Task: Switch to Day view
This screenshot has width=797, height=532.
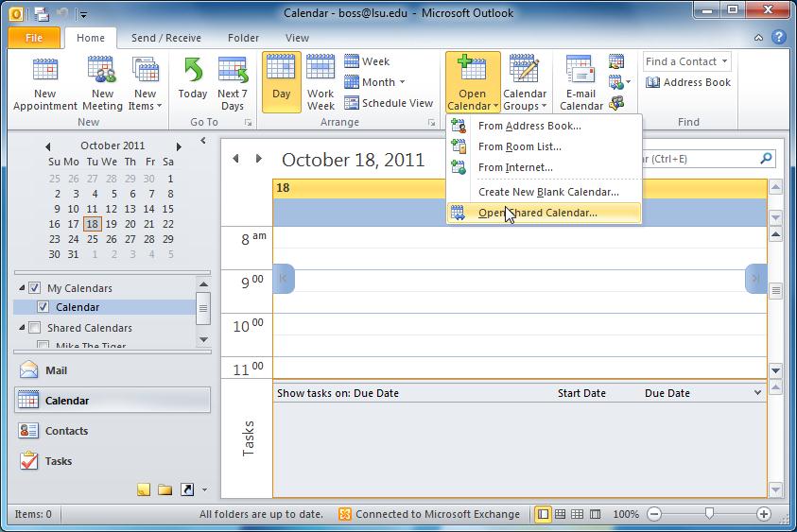Action: 281,82
